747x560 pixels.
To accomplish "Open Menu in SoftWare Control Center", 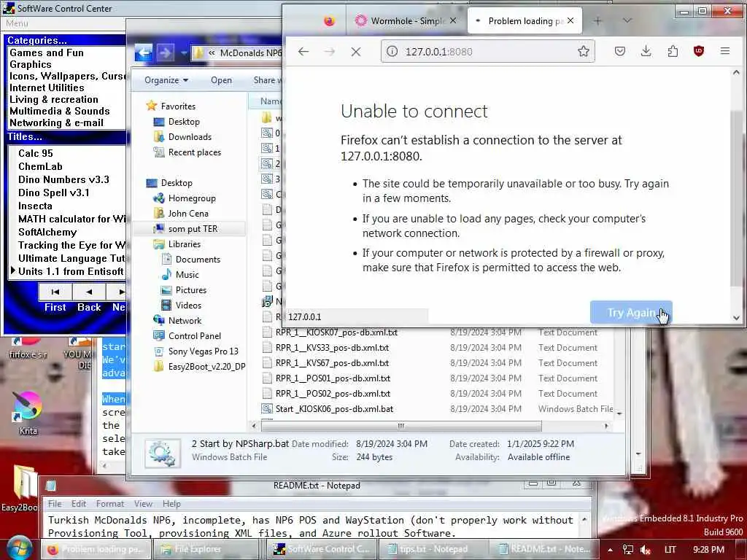I will tap(17, 23).
